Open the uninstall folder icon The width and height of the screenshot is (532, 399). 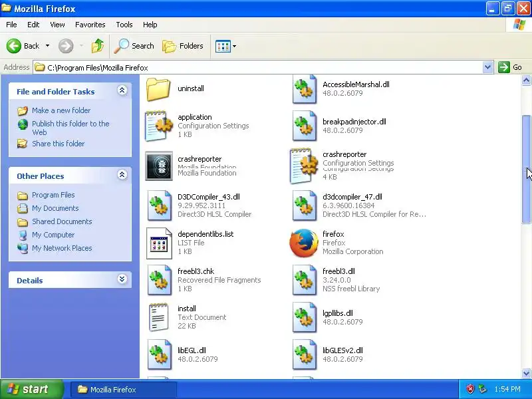pyautogui.click(x=158, y=89)
